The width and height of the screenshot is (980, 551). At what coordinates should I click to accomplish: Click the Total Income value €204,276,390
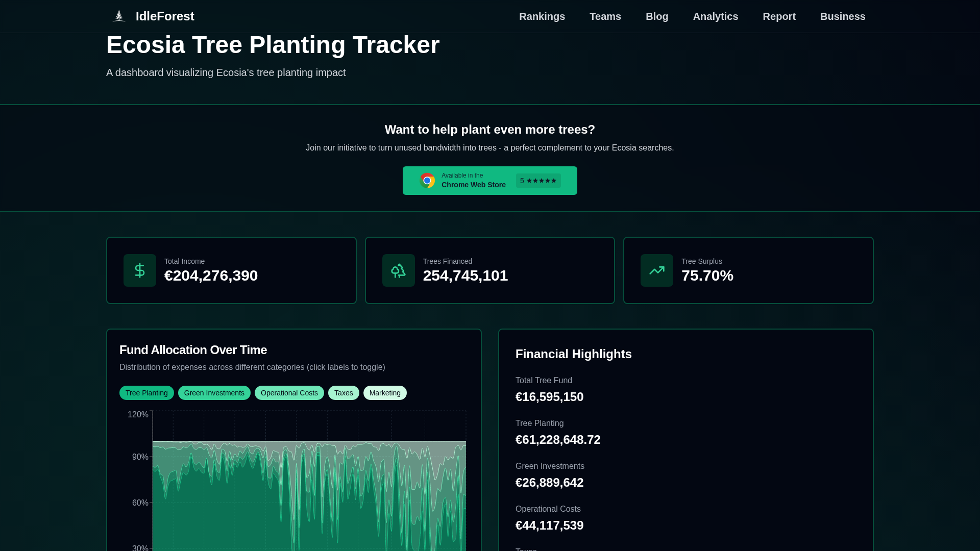click(211, 275)
